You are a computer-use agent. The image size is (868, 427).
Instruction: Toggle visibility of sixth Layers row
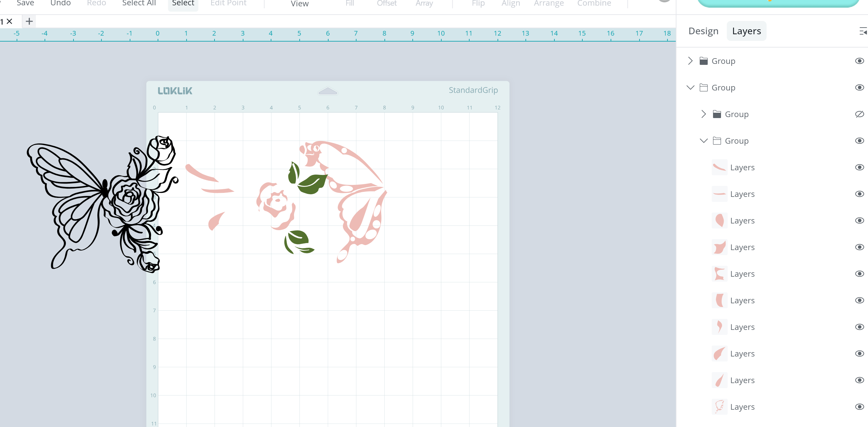(x=859, y=301)
